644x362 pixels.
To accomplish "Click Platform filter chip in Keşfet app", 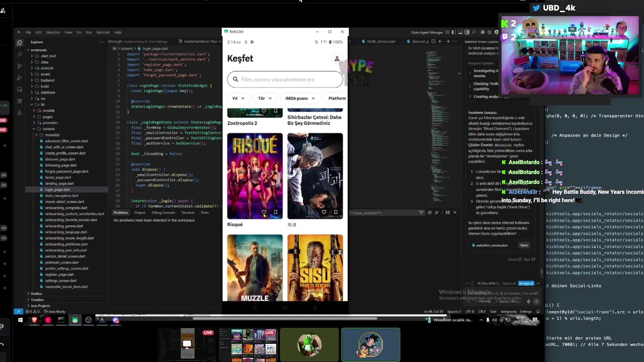I will (x=336, y=99).
